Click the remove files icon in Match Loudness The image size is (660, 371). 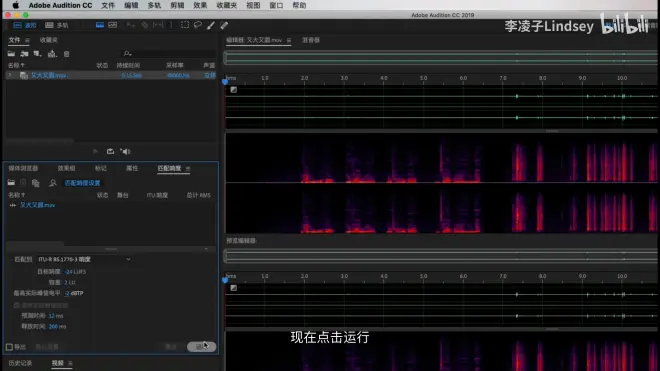(x=23, y=183)
